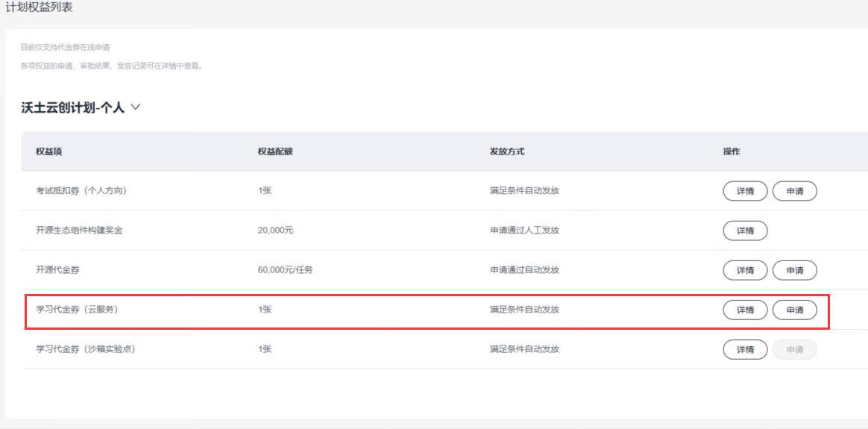
Task: Click the 权益配额 column header
Action: pos(275,151)
